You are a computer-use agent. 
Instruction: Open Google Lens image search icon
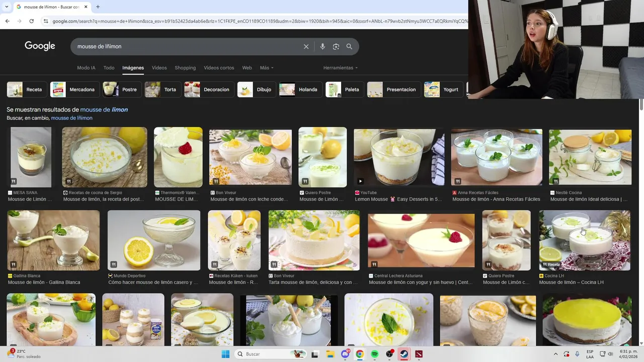(336, 46)
